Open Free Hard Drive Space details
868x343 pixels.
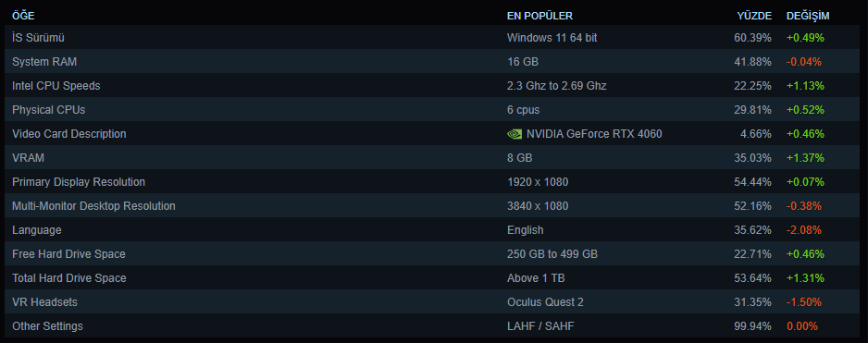433,254
